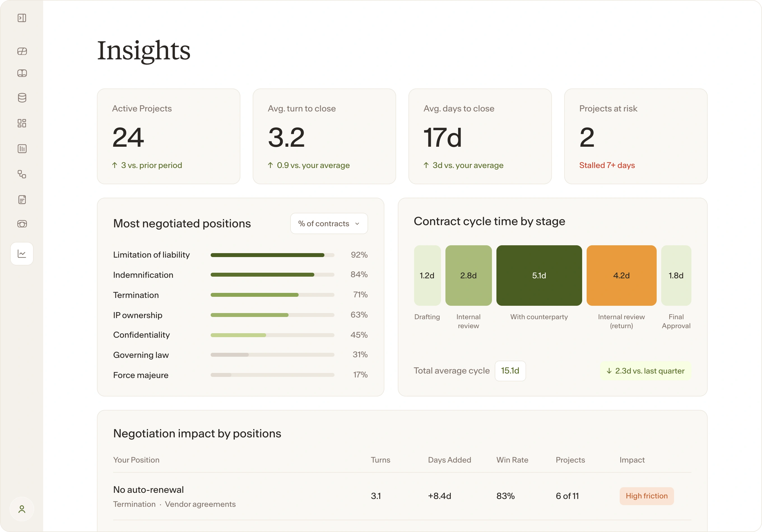762x532 pixels.
Task: Select the 1.8d Final Approval stage block
Action: point(676,275)
